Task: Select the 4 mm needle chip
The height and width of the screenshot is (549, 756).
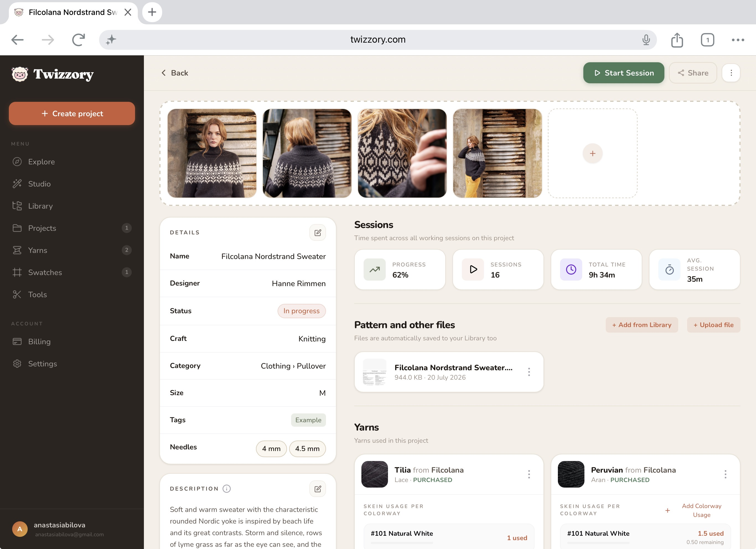Action: 271,449
